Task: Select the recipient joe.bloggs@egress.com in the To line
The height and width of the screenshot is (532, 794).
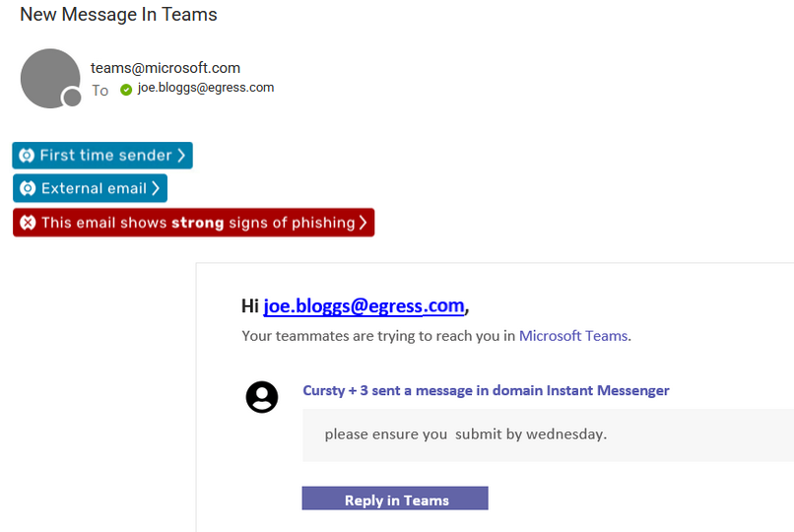Action: click(206, 88)
